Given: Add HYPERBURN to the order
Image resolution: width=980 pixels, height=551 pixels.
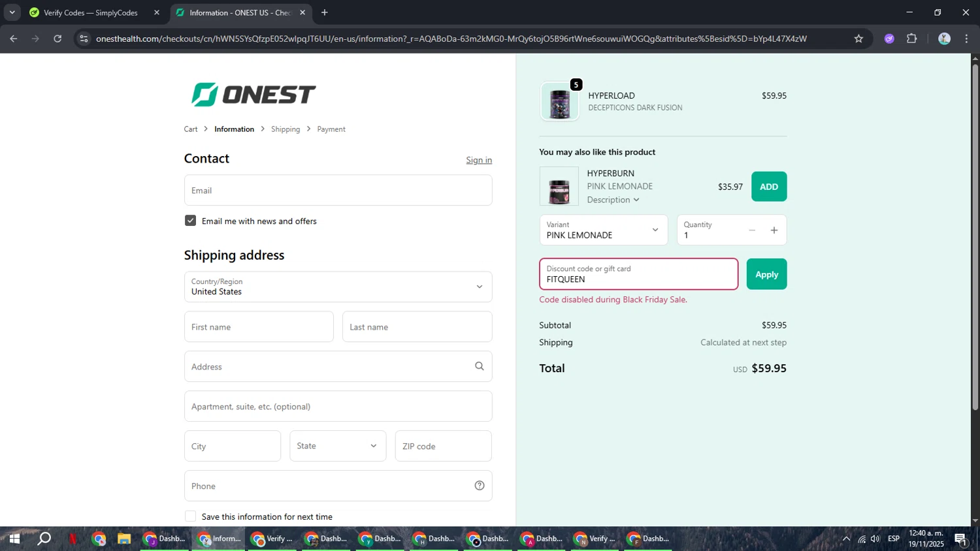Looking at the screenshot, I should click(x=769, y=187).
